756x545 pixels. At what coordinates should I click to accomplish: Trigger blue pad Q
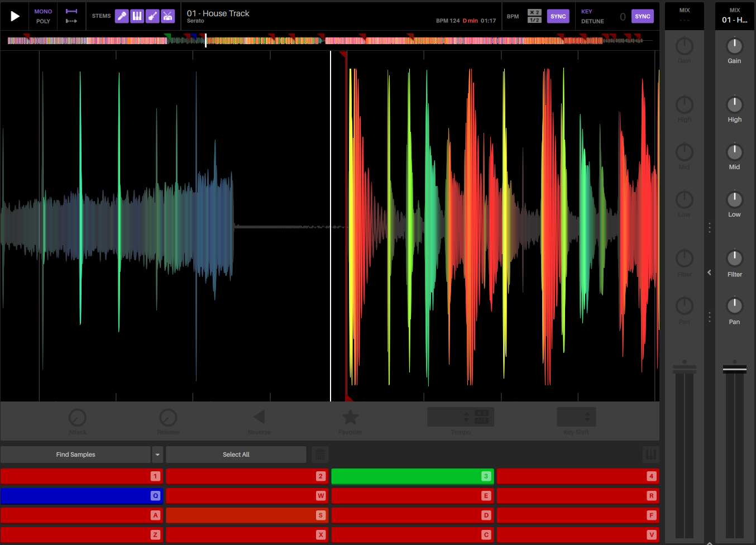pyautogui.click(x=82, y=496)
